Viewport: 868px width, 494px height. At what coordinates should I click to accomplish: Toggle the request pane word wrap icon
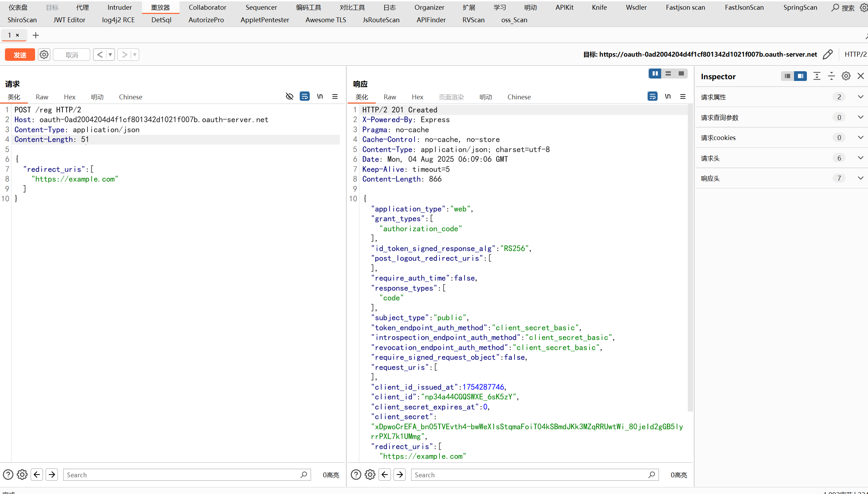[304, 96]
